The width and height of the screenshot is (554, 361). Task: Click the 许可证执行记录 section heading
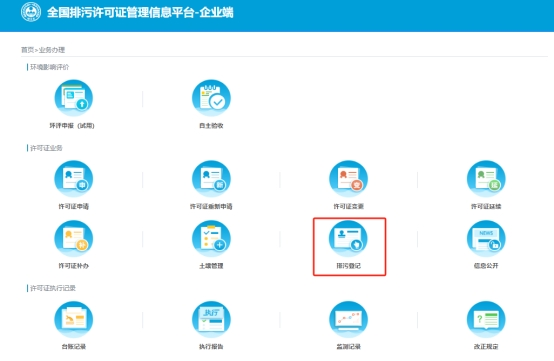53,288
